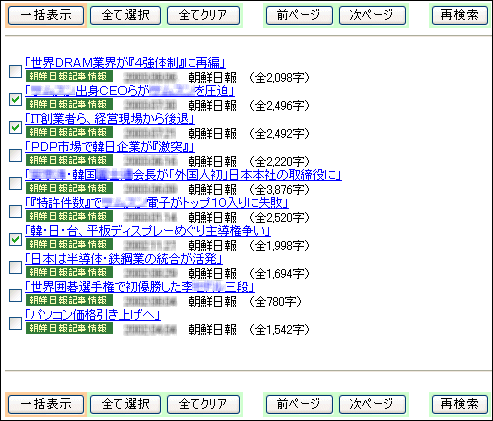The height and width of the screenshot is (421, 493).
Task: Click the top 全てクリア button
Action: pos(203,15)
